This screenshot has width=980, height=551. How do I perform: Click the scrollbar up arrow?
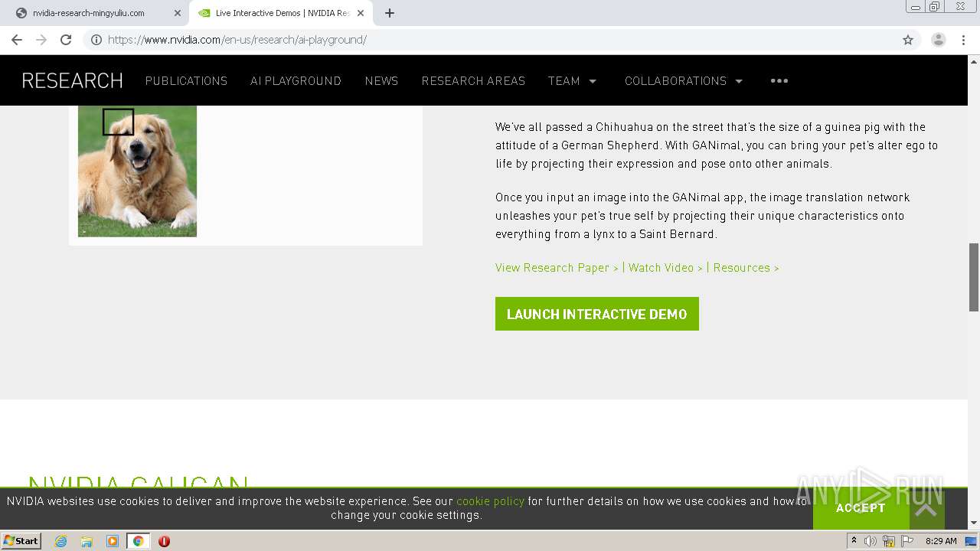[x=974, y=61]
